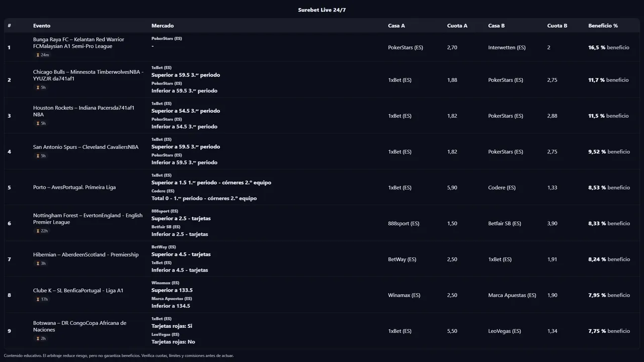Click the hourglass time badge for Houston Rockets
The width and height of the screenshot is (644, 362).
(41, 123)
